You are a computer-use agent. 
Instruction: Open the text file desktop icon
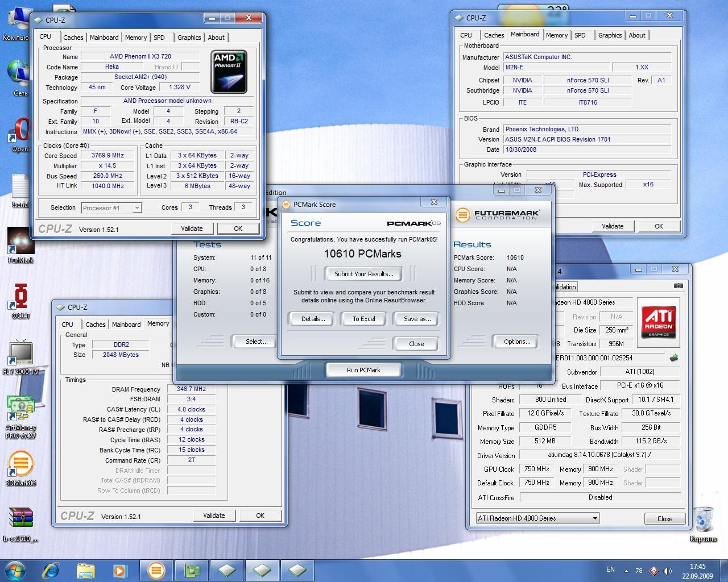pyautogui.click(x=20, y=191)
